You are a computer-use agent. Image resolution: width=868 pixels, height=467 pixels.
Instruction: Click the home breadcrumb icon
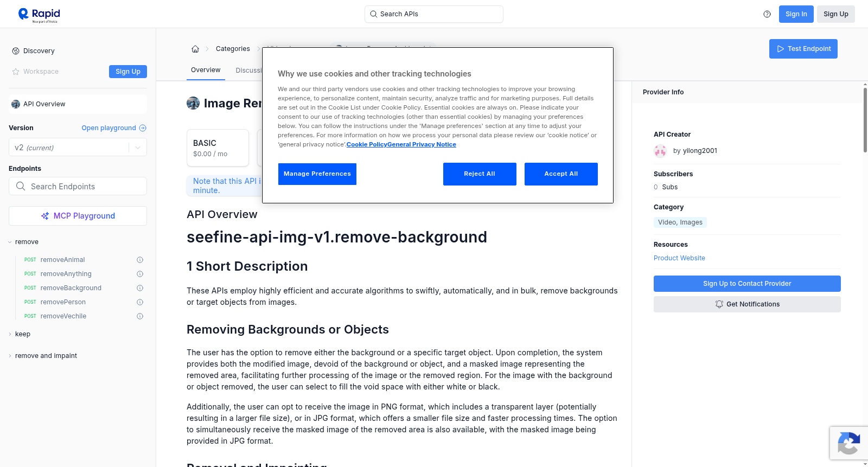195,49
